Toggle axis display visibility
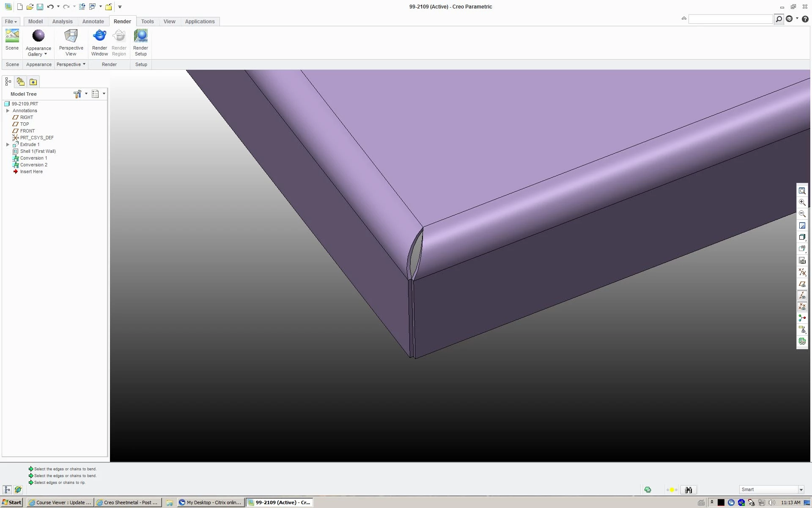 point(802,295)
